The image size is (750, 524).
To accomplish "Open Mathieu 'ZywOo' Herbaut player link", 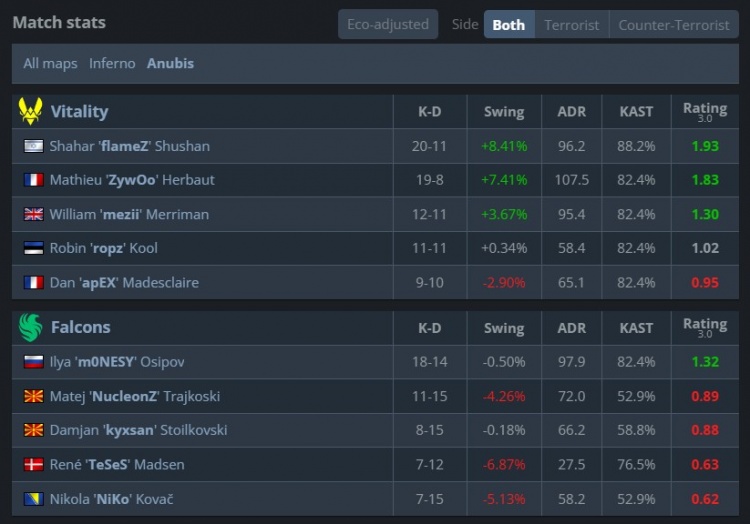I will pos(132,180).
